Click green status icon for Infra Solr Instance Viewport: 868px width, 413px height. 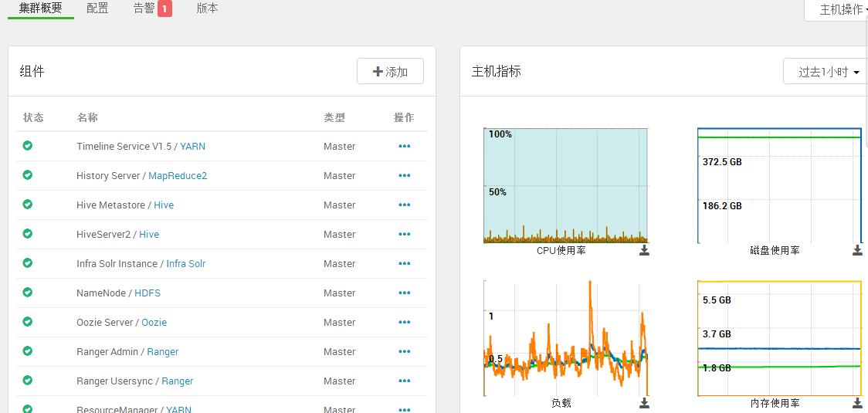(27, 263)
